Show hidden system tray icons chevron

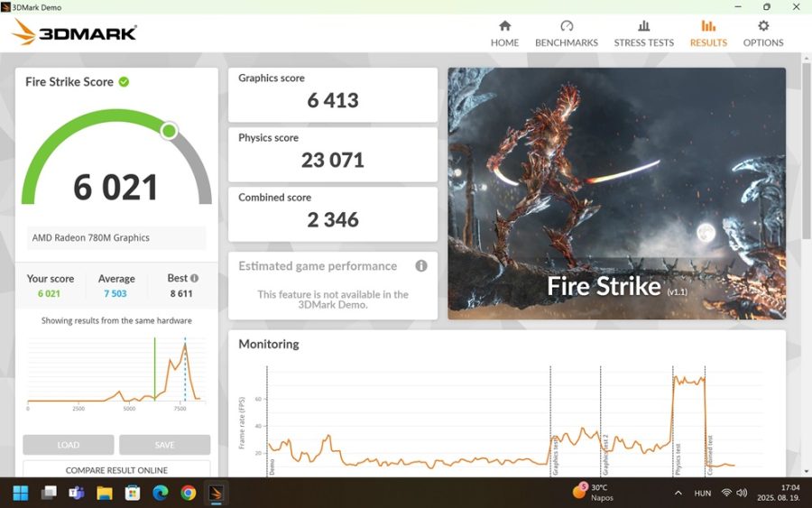click(678, 493)
